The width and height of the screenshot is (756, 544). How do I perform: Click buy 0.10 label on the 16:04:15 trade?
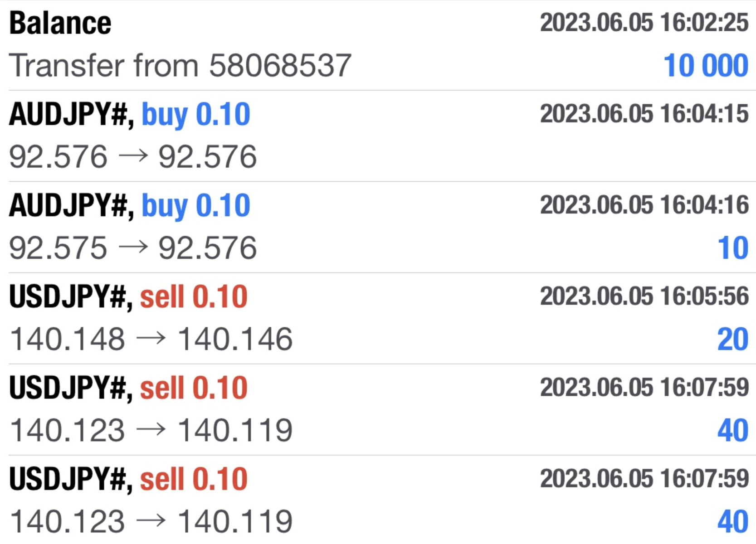click(x=196, y=114)
